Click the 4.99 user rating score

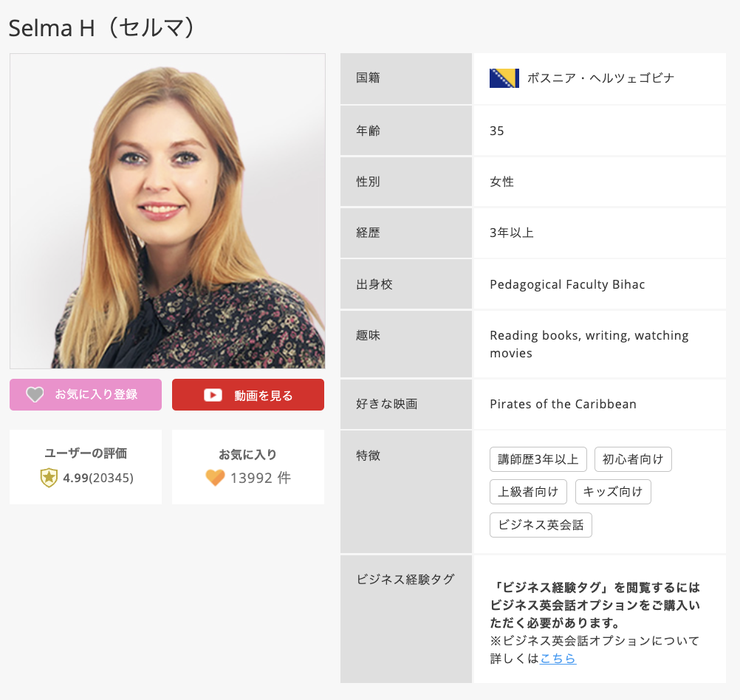point(75,478)
